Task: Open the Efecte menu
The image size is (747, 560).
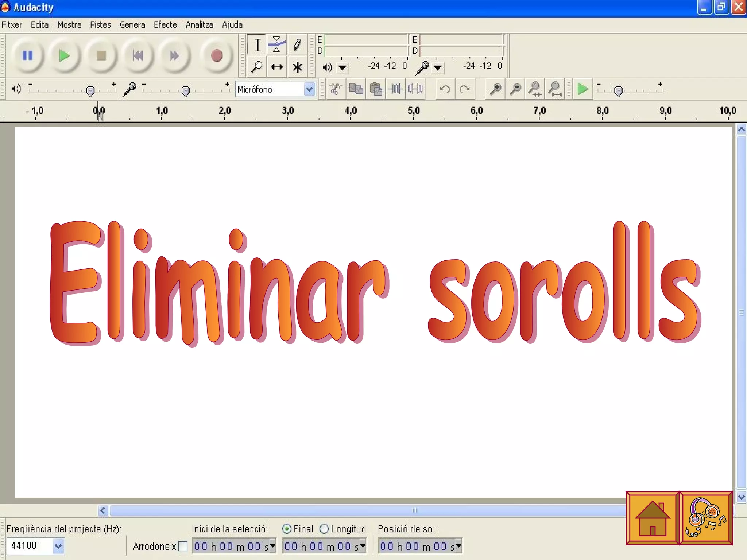Action: pyautogui.click(x=165, y=25)
